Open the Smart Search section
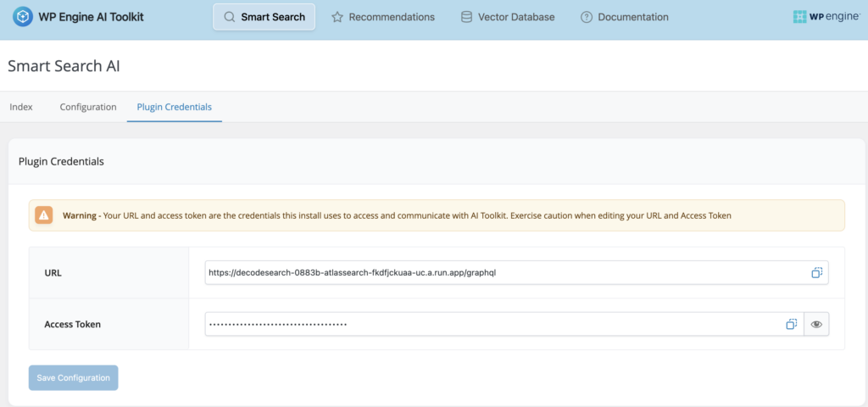Screen dimensions: 868x407 pyautogui.click(x=264, y=17)
